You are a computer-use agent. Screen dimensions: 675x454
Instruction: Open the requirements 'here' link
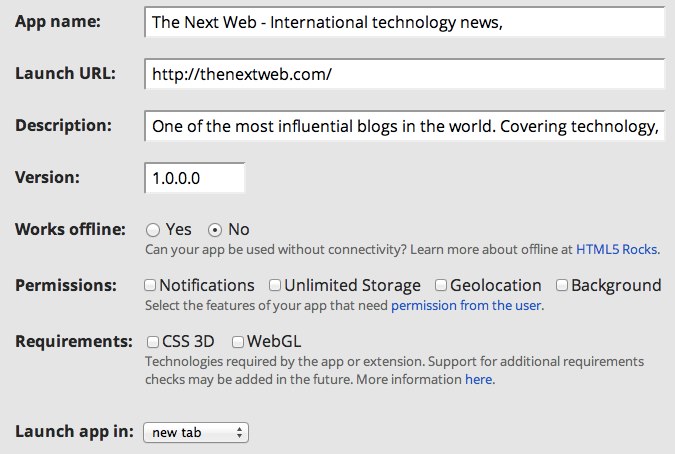tap(479, 380)
